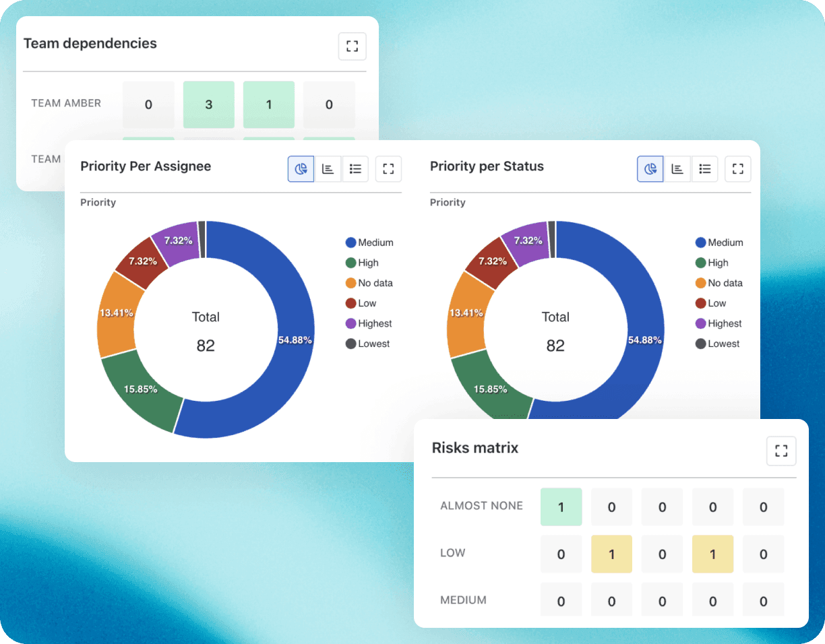
Task: Toggle Low legend in Priority per Status
Action: [x=711, y=303]
